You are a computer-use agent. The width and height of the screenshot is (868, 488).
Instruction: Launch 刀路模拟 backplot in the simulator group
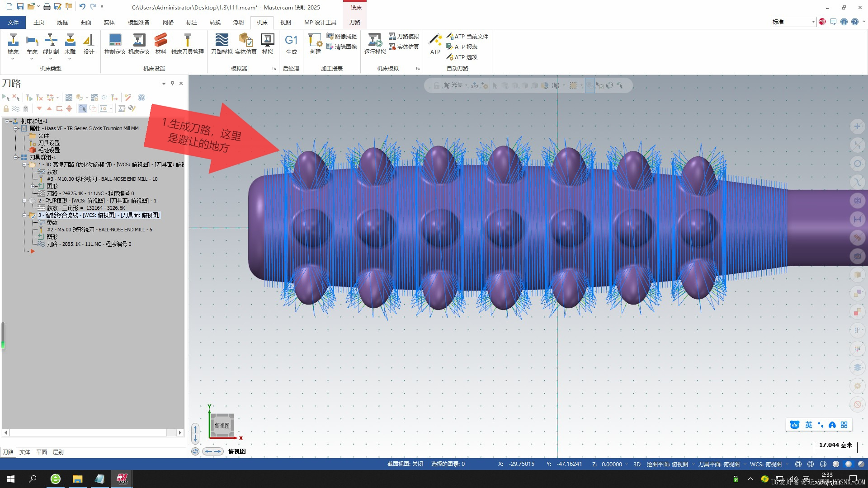click(x=222, y=44)
